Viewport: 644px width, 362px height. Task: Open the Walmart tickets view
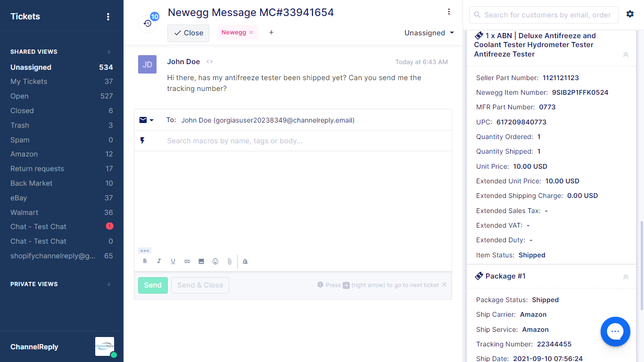point(62,213)
